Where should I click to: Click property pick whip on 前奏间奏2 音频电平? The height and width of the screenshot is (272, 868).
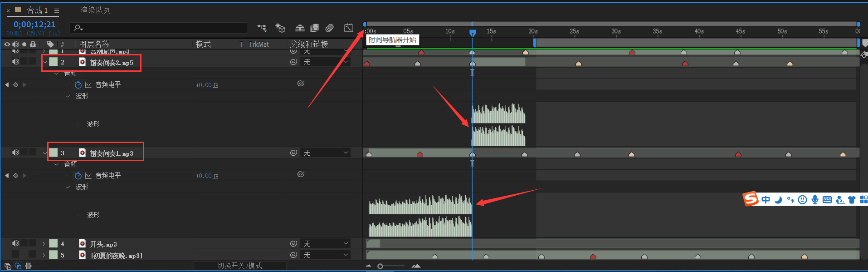(x=301, y=84)
